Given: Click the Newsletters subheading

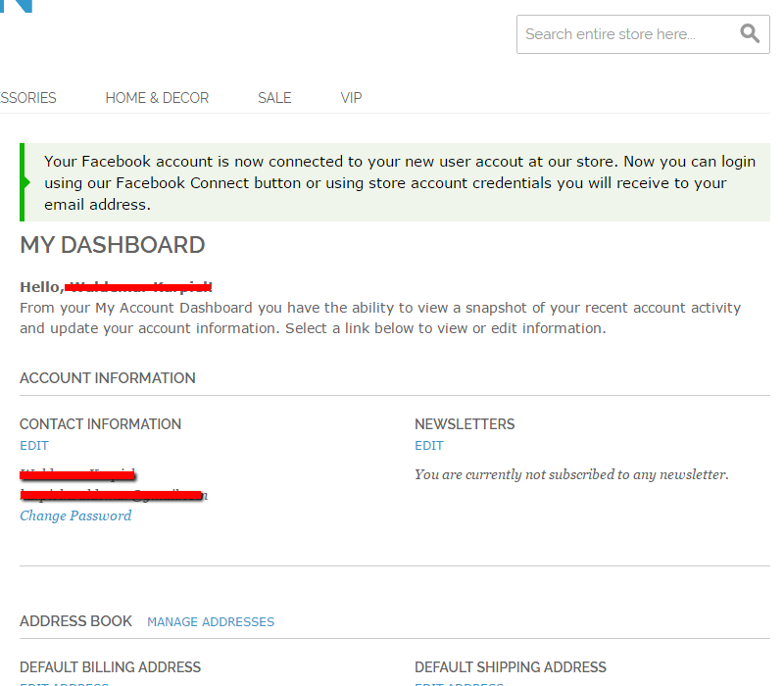Looking at the screenshot, I should [x=465, y=424].
